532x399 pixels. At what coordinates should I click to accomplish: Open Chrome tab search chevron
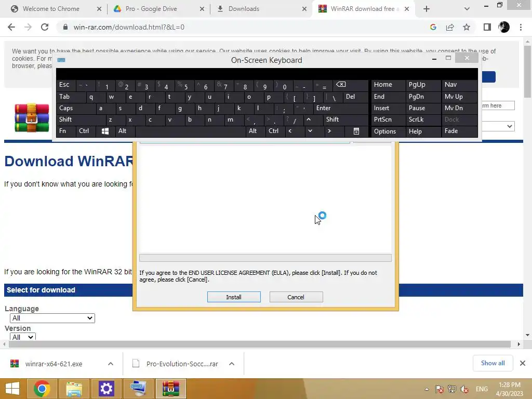coord(467,9)
